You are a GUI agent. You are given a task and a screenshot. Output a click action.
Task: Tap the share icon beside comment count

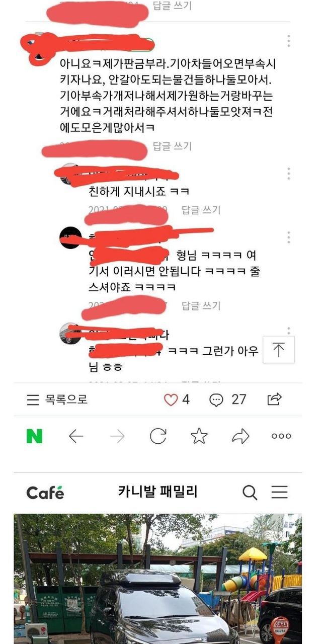pyautogui.click(x=274, y=399)
